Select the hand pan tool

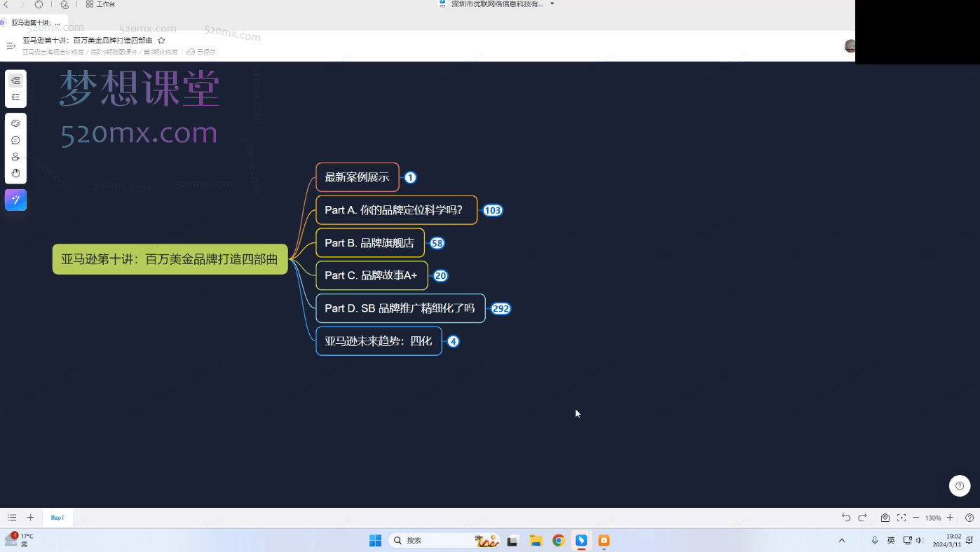coord(15,173)
